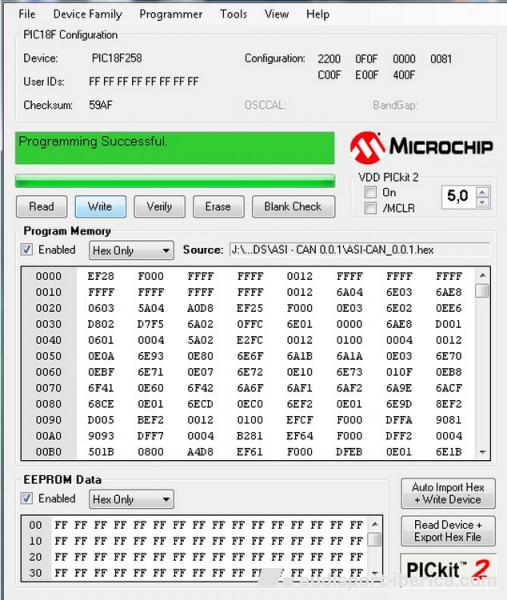Viewport: 507px width, 600px height.
Task: Click Program Memory scroll down arrow
Action: pyautogui.click(x=483, y=452)
